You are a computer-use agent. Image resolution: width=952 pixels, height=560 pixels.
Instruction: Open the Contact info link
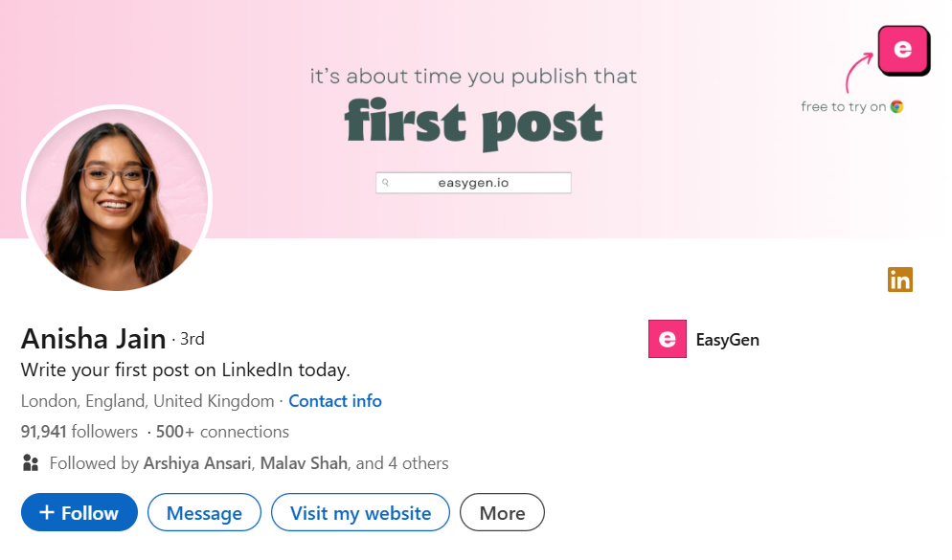(335, 401)
